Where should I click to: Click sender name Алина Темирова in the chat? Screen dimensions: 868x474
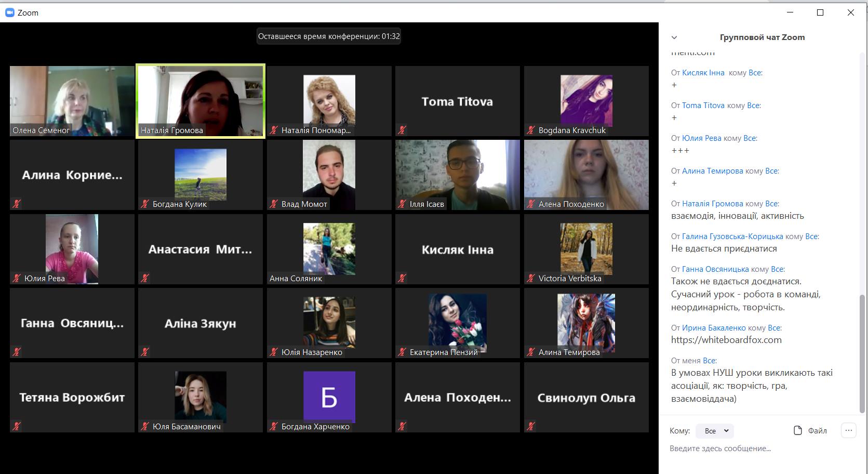click(712, 171)
